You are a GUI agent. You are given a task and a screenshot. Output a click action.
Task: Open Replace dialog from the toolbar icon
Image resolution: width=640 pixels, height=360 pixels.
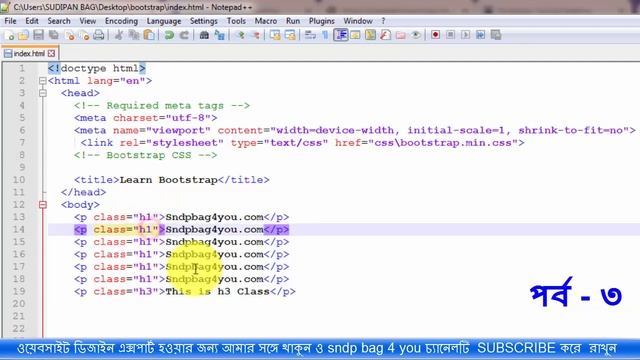(x=220, y=36)
